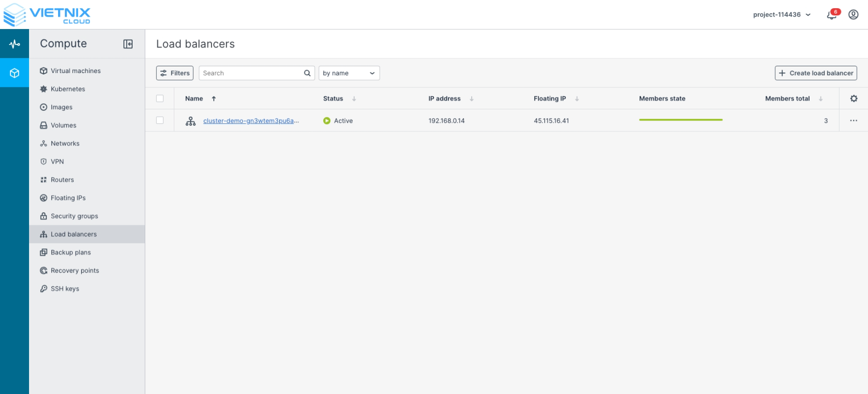Click floating IP 45.115.16.41 cell

pos(552,121)
